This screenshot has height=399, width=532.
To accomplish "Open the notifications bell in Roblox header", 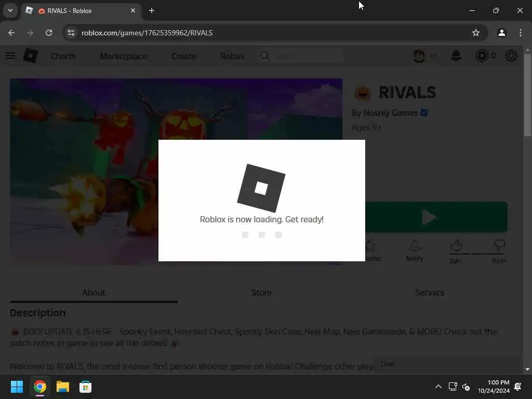I will (x=456, y=55).
